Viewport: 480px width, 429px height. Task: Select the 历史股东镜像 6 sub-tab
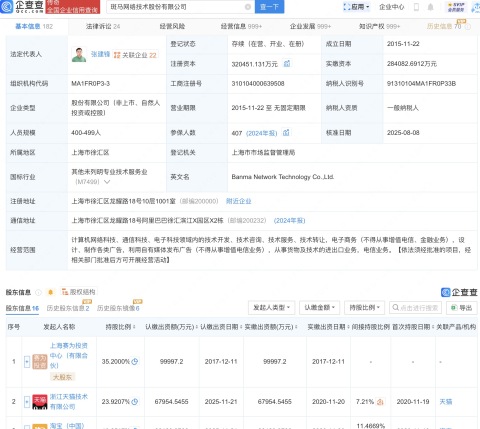pyautogui.click(x=118, y=308)
